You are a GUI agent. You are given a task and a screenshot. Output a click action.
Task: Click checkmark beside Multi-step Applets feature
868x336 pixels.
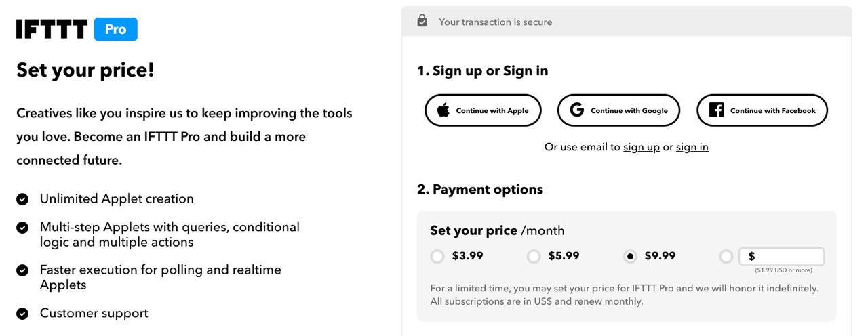coord(23,228)
